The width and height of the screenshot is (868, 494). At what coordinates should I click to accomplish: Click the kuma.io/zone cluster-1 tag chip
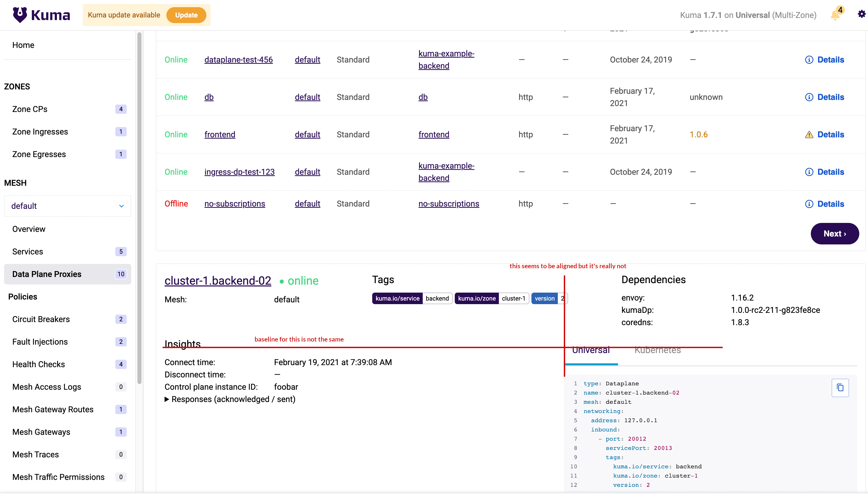(492, 298)
